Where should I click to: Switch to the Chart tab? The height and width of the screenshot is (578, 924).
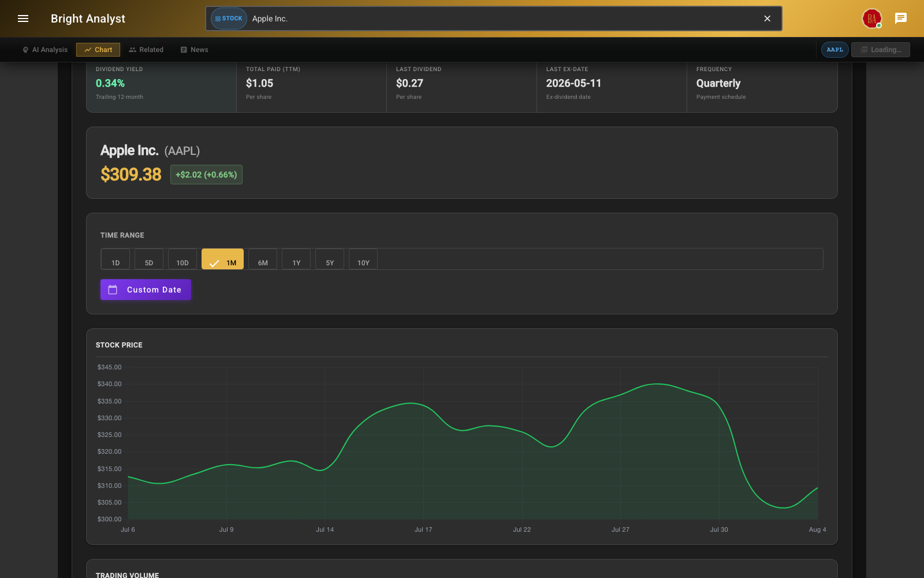pos(98,50)
